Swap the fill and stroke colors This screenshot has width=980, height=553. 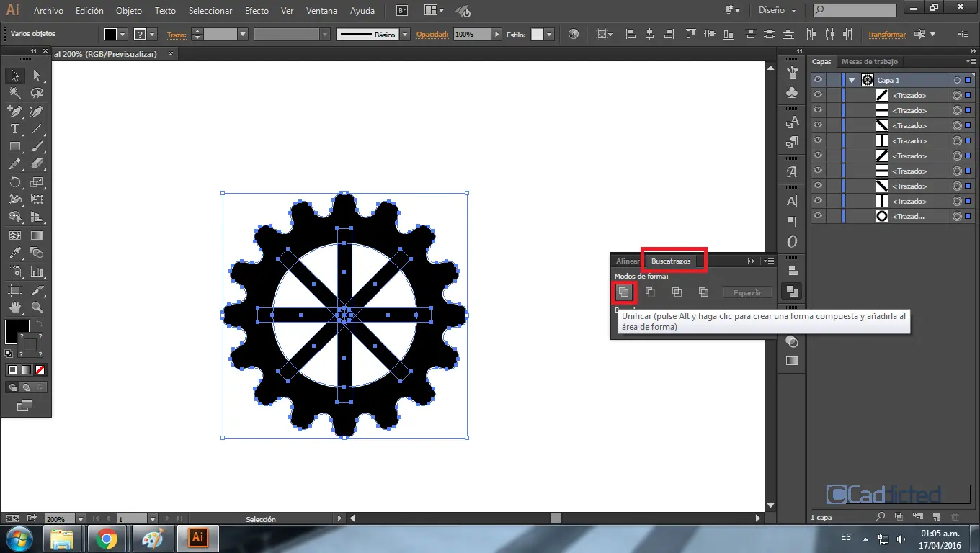coord(39,323)
